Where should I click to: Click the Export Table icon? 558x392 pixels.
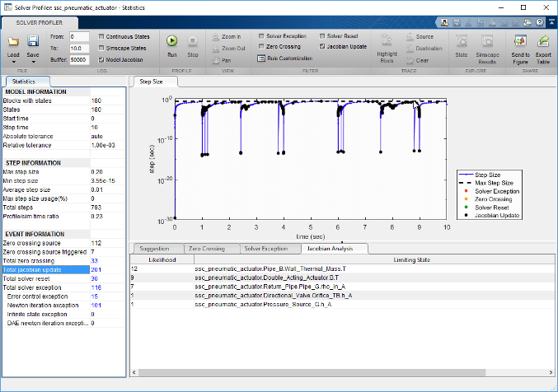[x=543, y=44]
